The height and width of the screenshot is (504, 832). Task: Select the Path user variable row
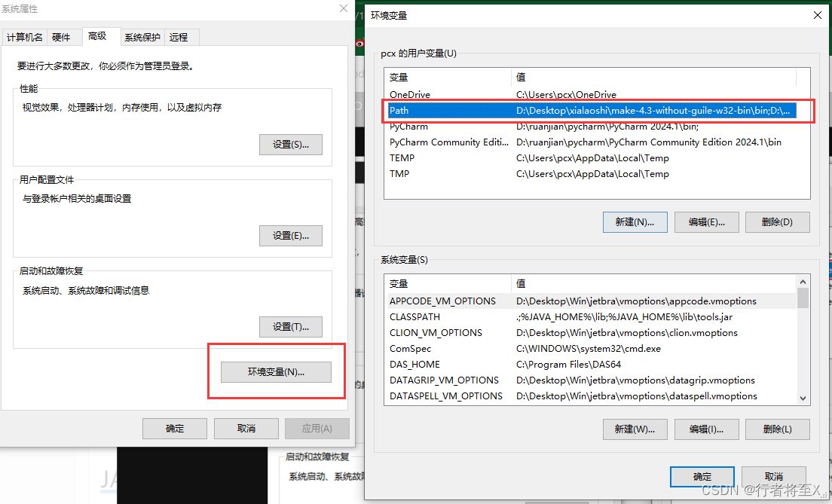[592, 110]
